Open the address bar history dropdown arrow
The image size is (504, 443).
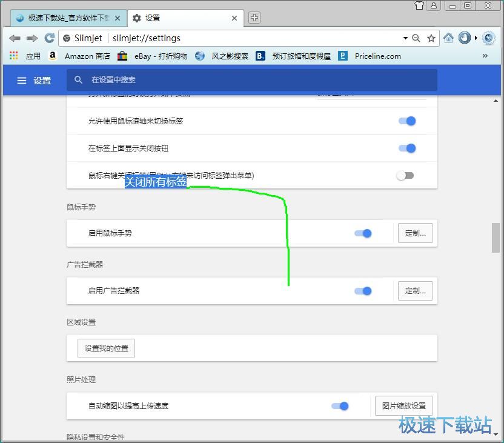(x=405, y=38)
